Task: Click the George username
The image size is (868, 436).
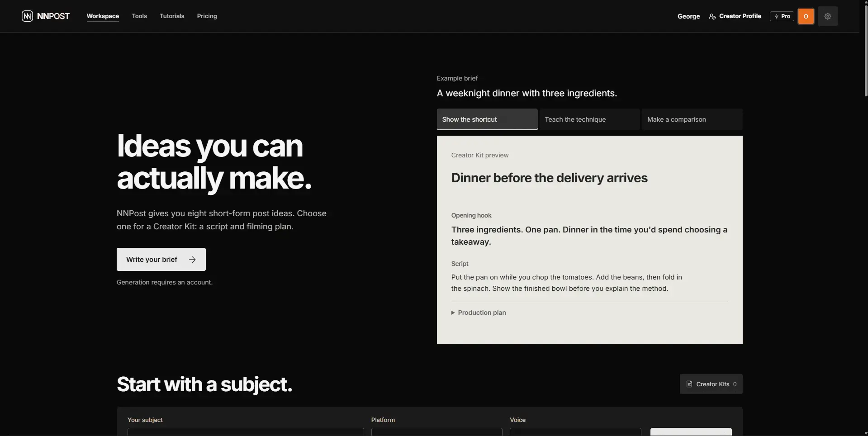Action: (688, 16)
